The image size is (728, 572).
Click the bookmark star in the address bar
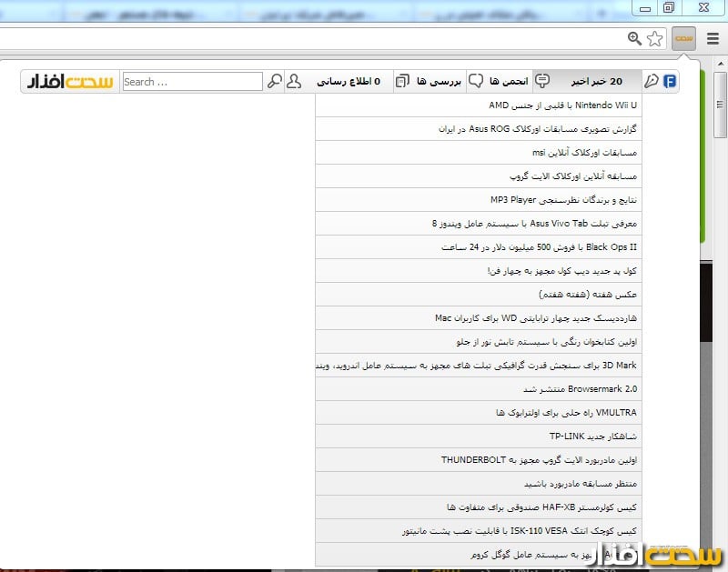(654, 38)
